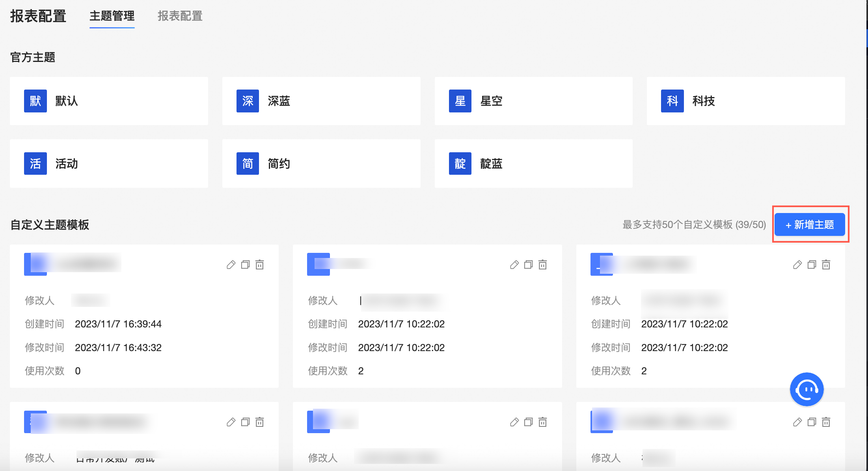Viewport: 868px width, 471px height.
Task: Select the 科技 theme card
Action: click(745, 101)
